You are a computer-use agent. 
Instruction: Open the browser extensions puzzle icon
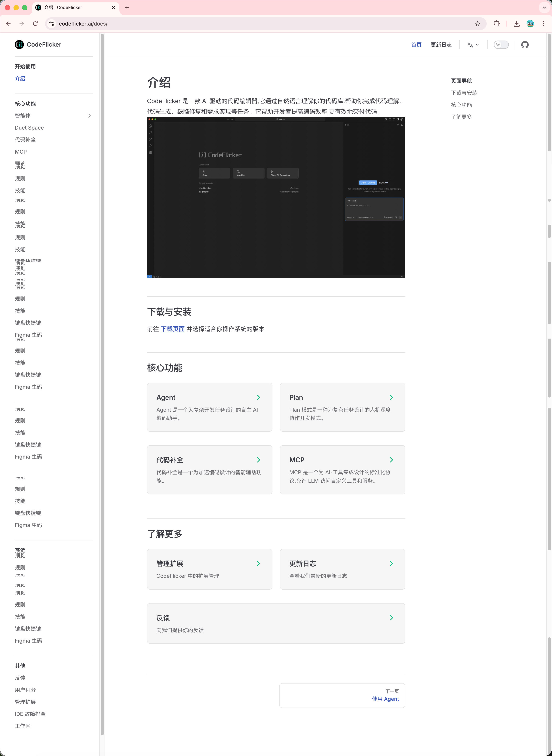tap(497, 24)
